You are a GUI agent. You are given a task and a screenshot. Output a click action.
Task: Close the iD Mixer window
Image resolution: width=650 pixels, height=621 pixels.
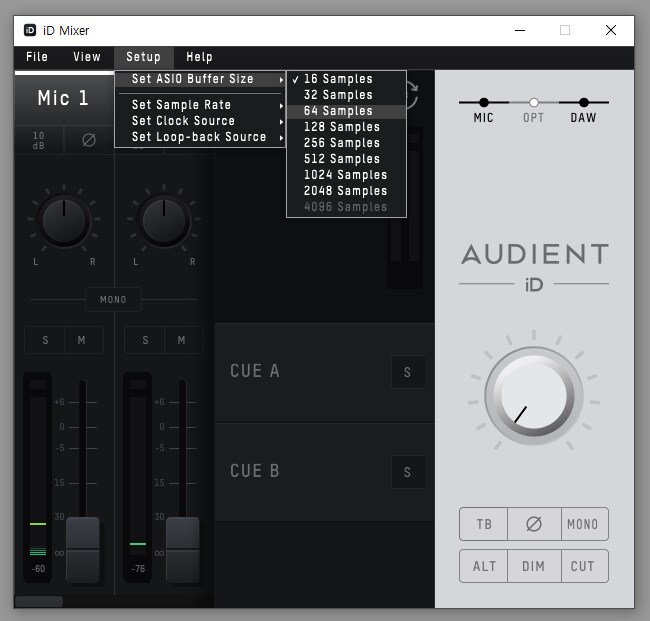tap(611, 30)
